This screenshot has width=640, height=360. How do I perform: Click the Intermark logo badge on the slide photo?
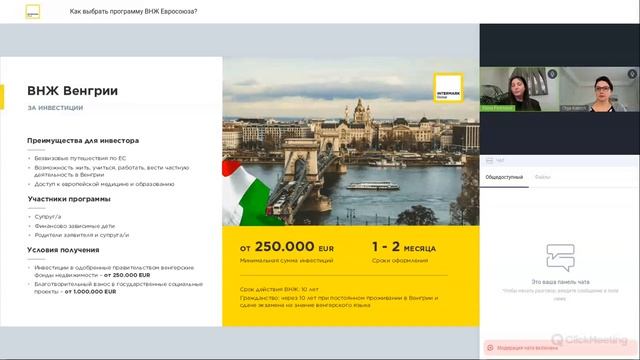[448, 88]
